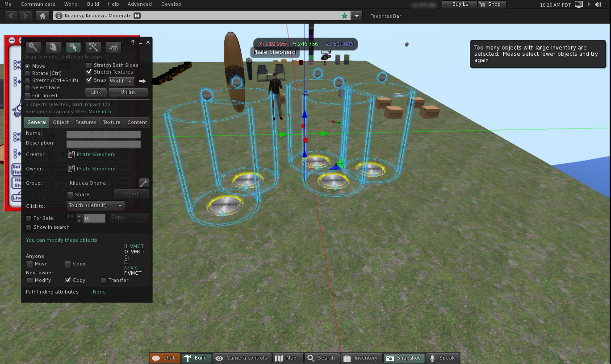611x364 pixels.
Task: Open the audio volume speaker icon
Action: (x=598, y=4)
